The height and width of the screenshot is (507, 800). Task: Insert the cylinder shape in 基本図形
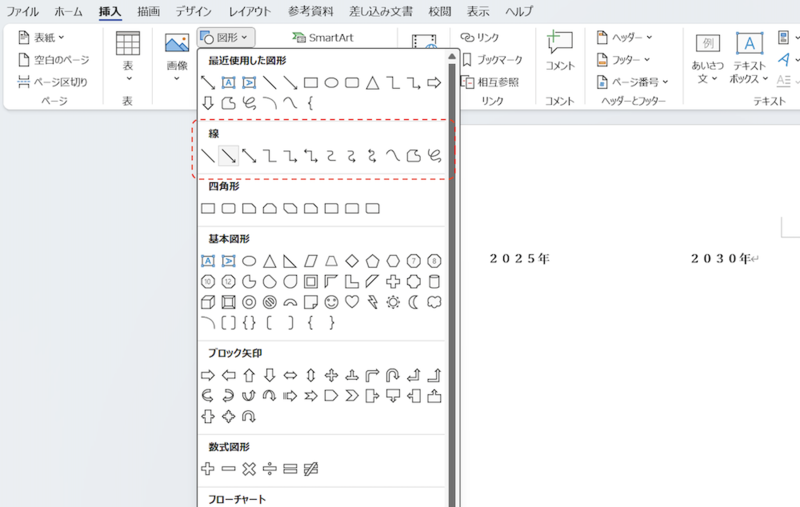(434, 282)
